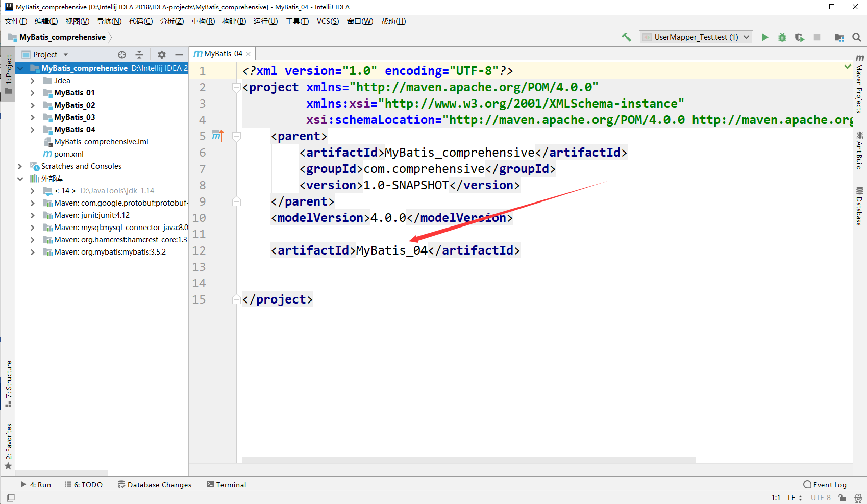This screenshot has width=867, height=504.
Task: Open the 6: TODO tool window
Action: coord(84,485)
